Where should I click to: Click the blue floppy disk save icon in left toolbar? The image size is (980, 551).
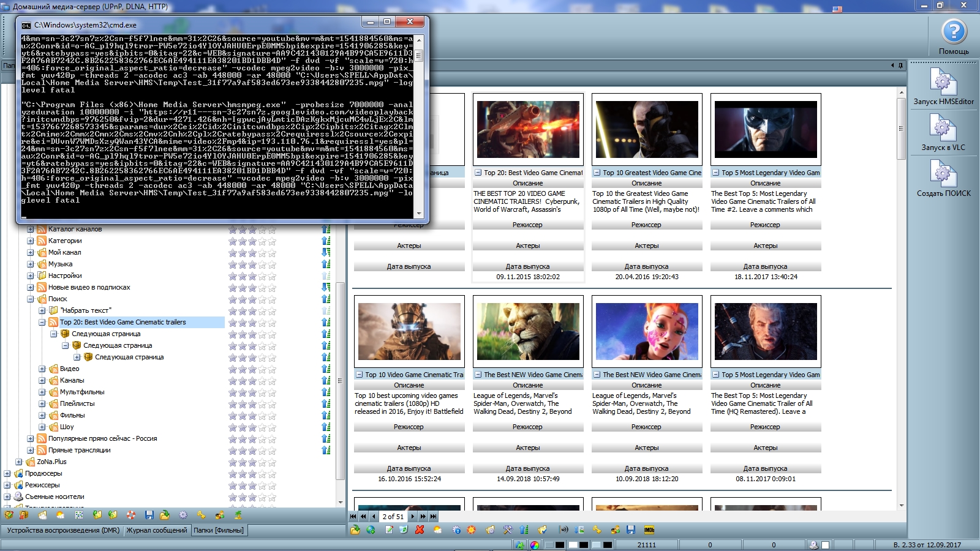(149, 515)
